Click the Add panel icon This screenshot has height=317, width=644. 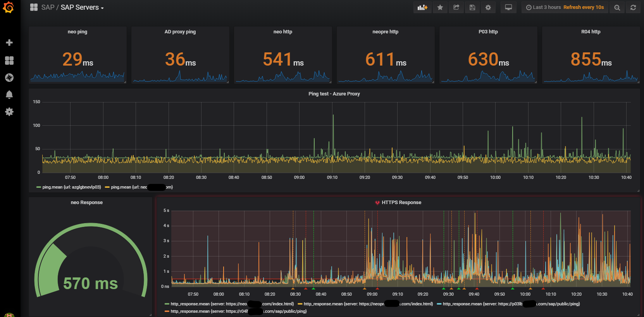pyautogui.click(x=422, y=7)
